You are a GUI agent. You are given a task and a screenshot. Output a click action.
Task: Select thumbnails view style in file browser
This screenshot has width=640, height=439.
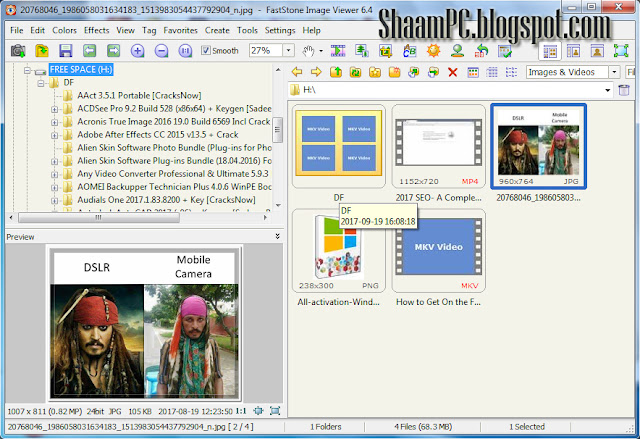tap(473, 72)
